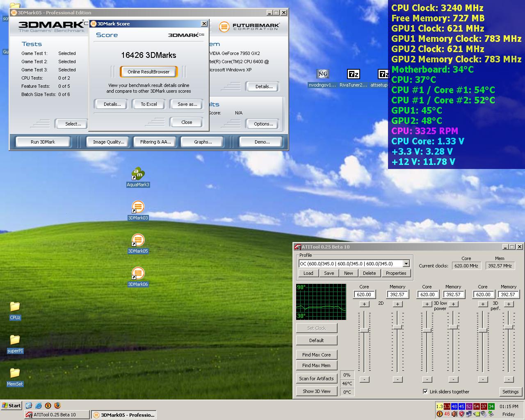Open the MemSet desktop folder
This screenshot has height=420, width=525.
[15, 374]
